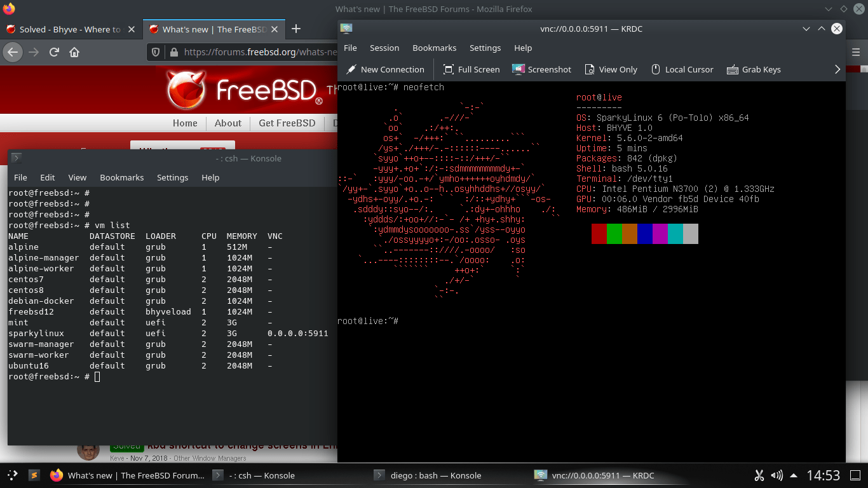Mute the volume from the system tray
Viewport: 868px width, 488px height.
tap(775, 475)
